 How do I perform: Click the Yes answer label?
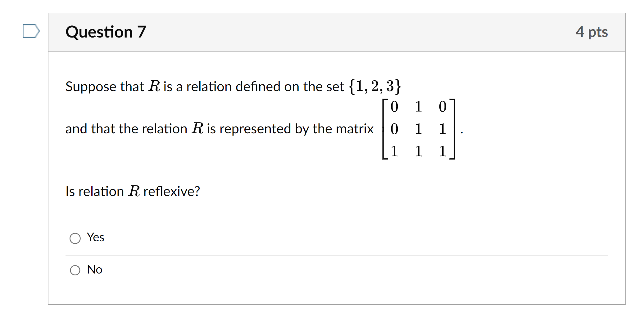[95, 237]
